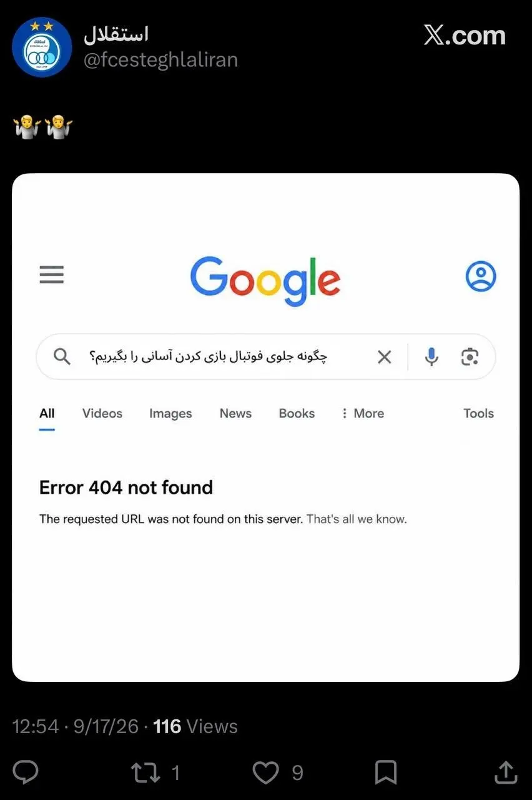Expand the More search options
Screen dimensions: 532x800
click(363, 413)
